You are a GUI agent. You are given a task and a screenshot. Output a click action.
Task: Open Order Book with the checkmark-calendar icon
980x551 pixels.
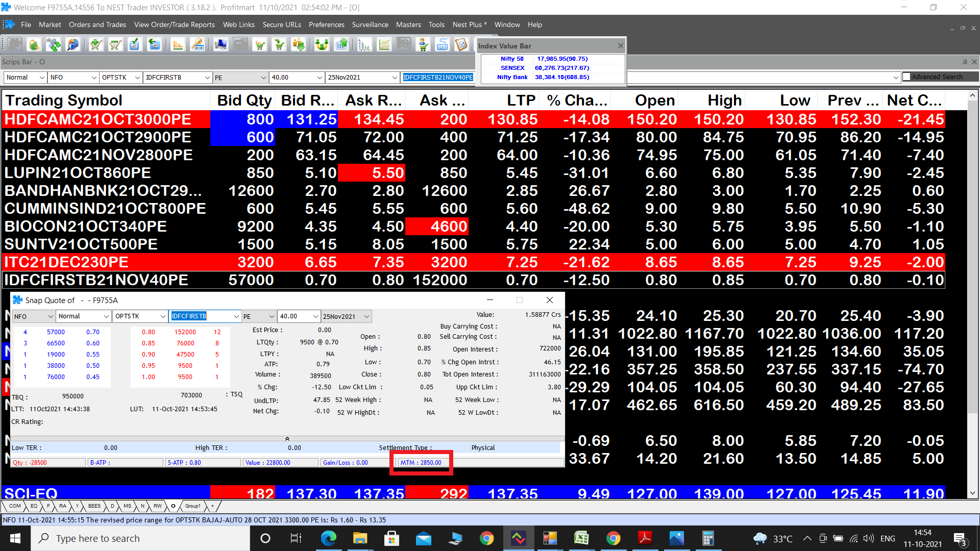click(x=134, y=45)
